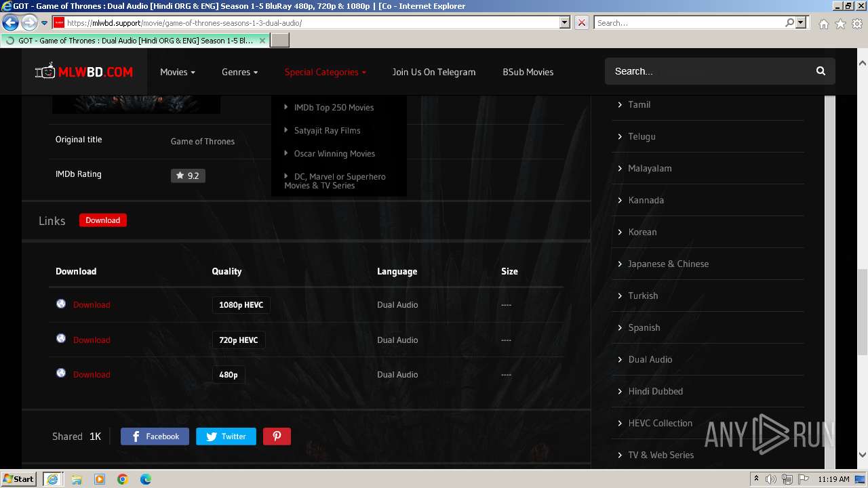Screen dimensions: 868x488
Task: Share via the Pinterest icon button
Action: click(277, 436)
